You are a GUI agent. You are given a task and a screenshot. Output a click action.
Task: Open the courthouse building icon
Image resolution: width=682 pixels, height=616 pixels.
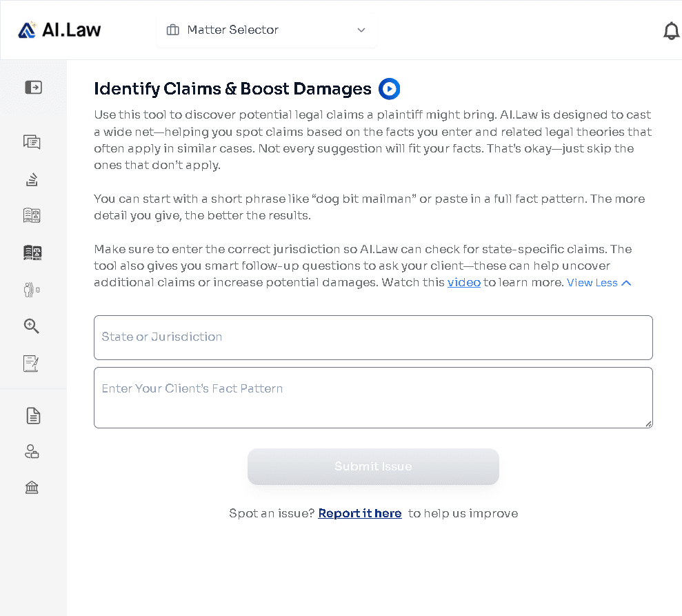(x=32, y=487)
